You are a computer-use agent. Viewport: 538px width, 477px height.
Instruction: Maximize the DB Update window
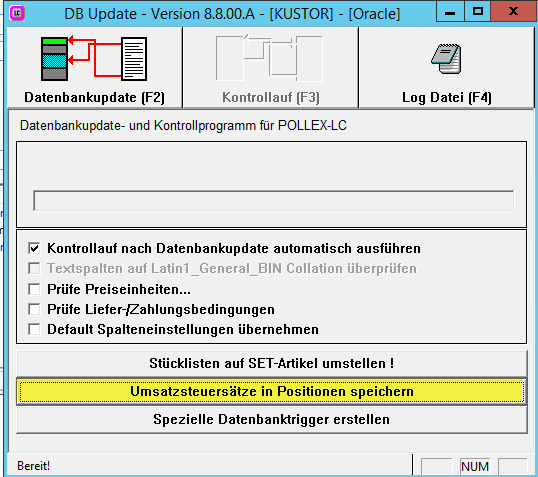(478, 12)
